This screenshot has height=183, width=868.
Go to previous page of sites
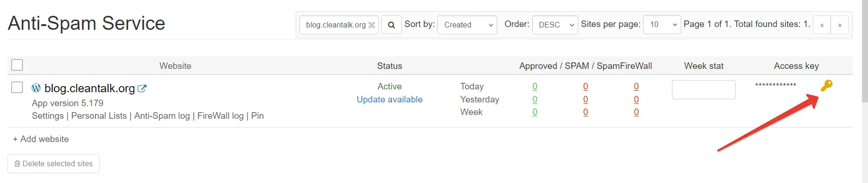pos(822,25)
